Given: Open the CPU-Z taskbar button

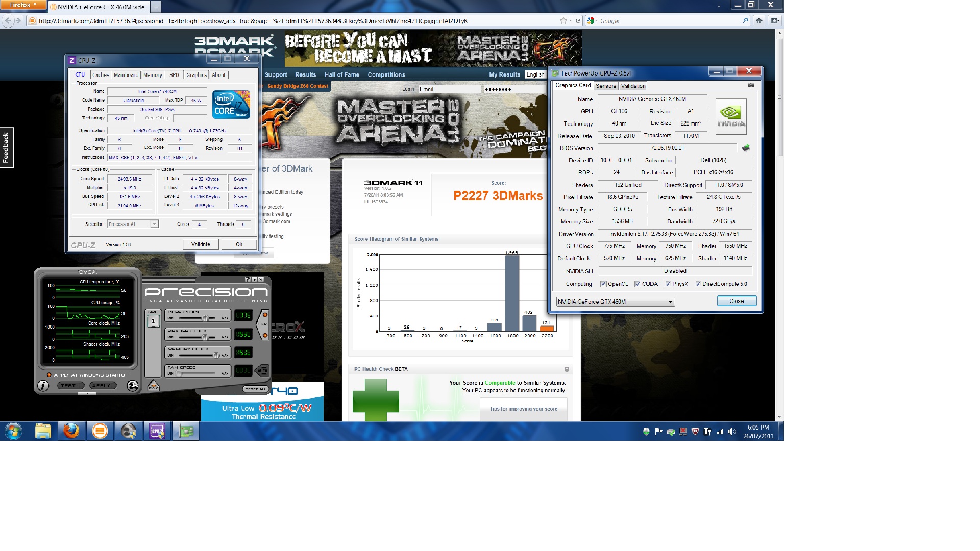Looking at the screenshot, I should point(157,431).
